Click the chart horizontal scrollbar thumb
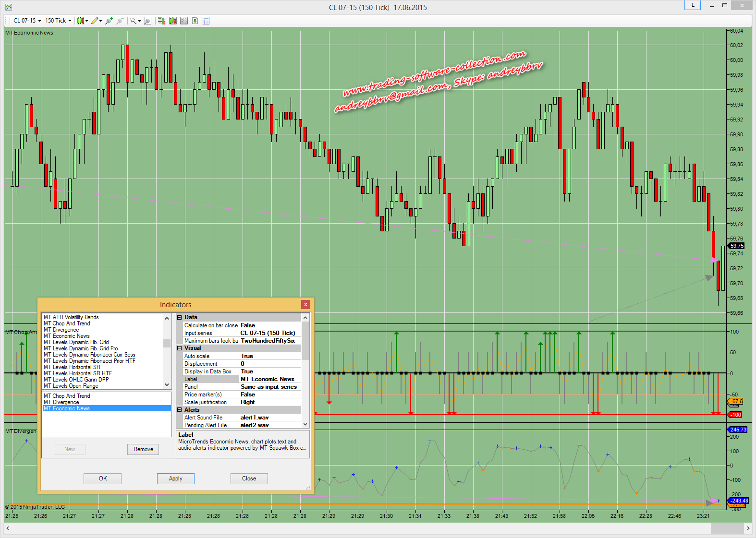Screen dimensions: 756x538 727,528
